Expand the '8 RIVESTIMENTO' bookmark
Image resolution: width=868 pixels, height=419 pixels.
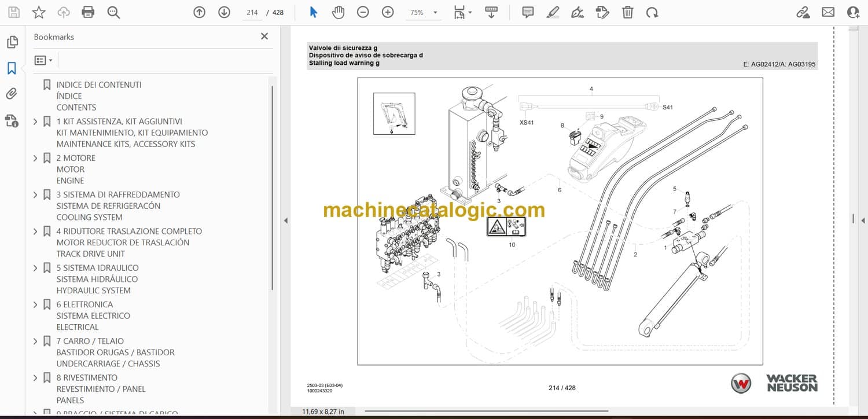tap(35, 378)
